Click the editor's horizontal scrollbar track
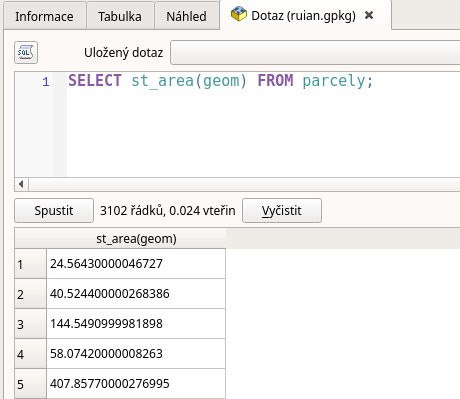This screenshot has height=399, width=460. pos(244,184)
